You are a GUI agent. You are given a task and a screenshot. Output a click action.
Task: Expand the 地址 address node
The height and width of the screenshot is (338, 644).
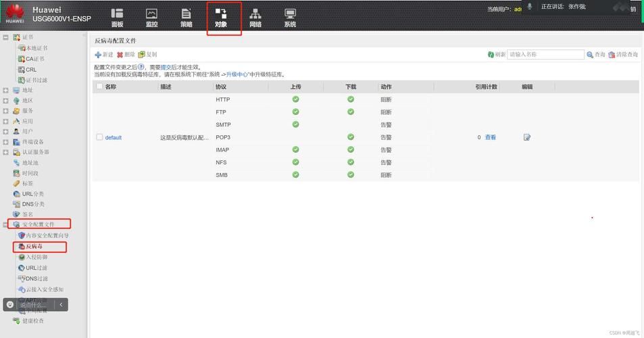point(5,90)
